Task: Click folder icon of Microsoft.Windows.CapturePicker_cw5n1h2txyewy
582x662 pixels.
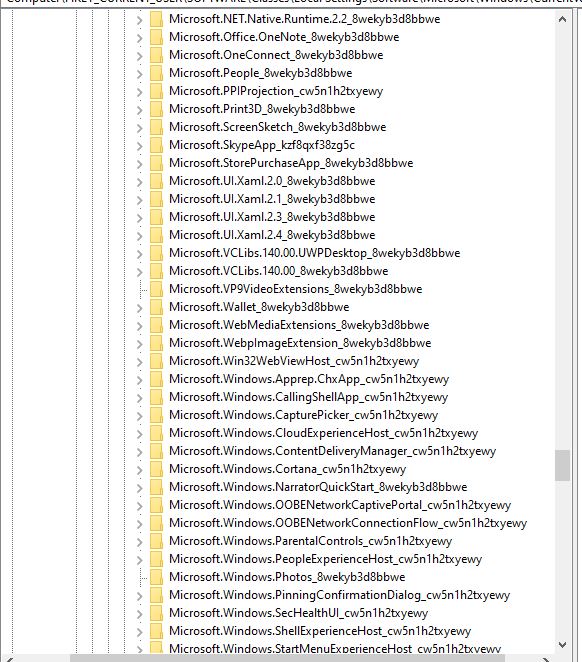Action: pos(156,415)
